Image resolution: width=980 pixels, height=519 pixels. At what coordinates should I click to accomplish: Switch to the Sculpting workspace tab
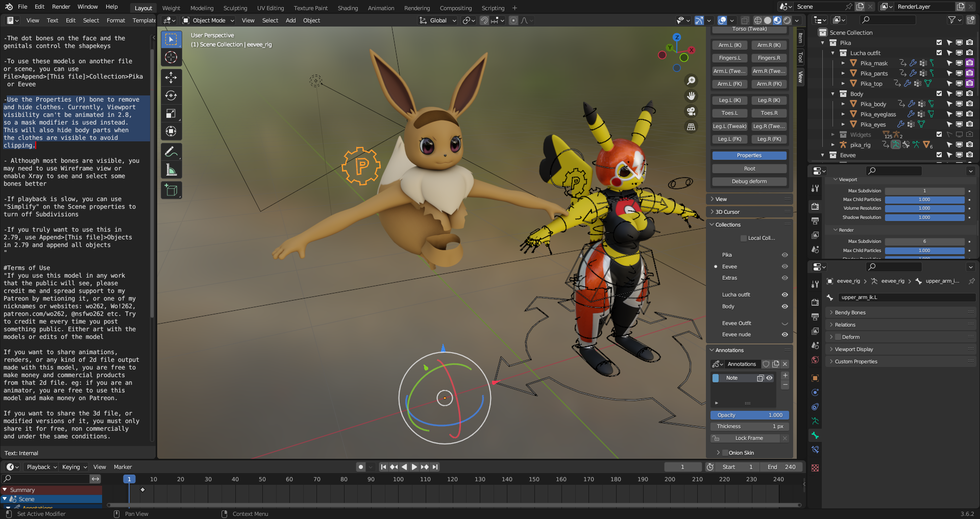click(235, 8)
